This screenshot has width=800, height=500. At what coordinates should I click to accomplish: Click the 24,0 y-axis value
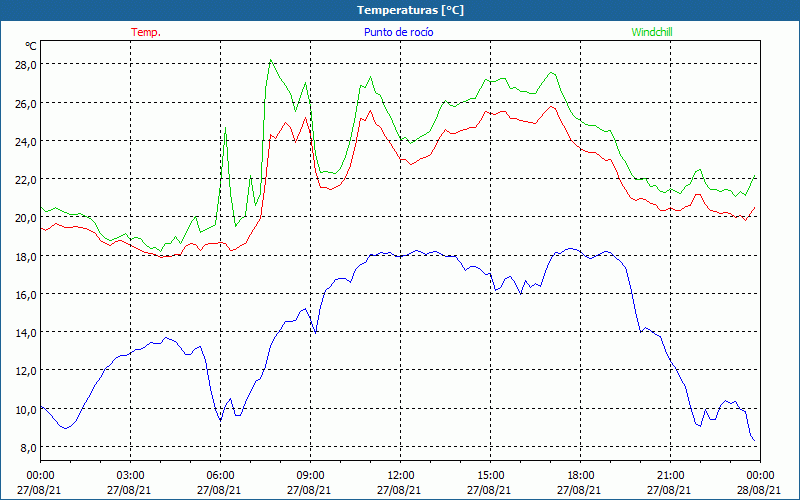25,141
